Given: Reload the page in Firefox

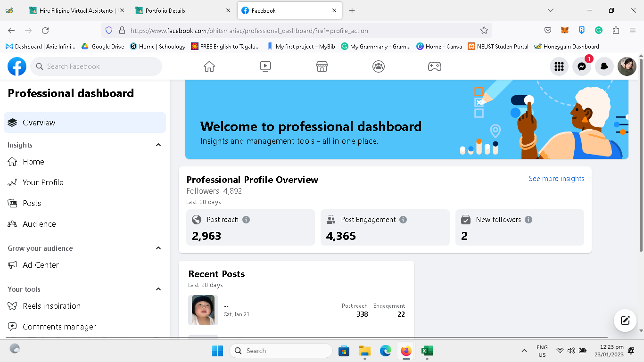Looking at the screenshot, I should [45, 31].
